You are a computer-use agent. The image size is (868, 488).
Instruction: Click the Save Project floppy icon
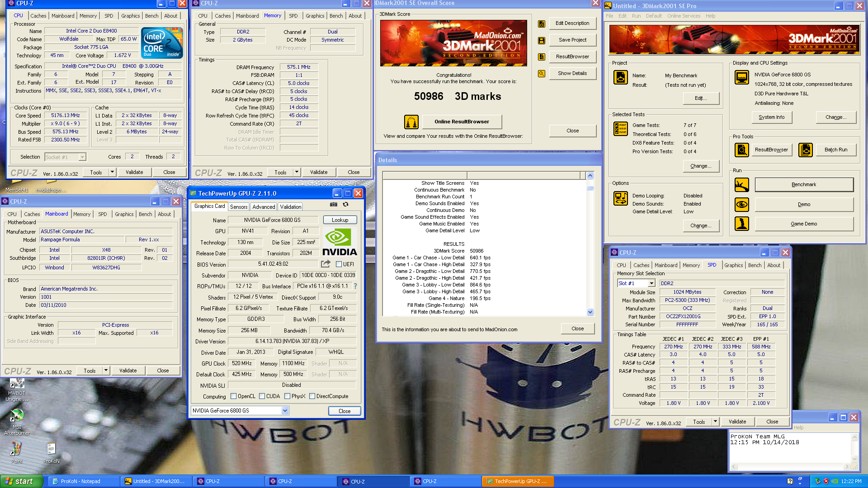(x=541, y=40)
